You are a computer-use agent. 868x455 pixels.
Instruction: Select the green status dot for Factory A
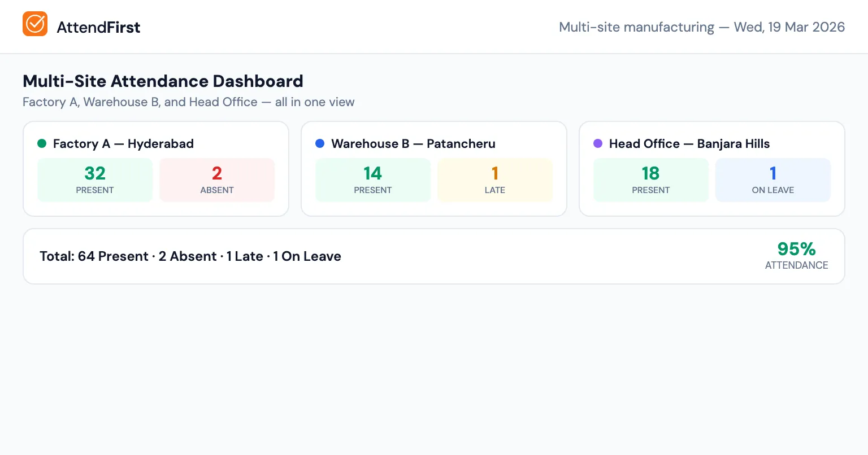(x=42, y=143)
